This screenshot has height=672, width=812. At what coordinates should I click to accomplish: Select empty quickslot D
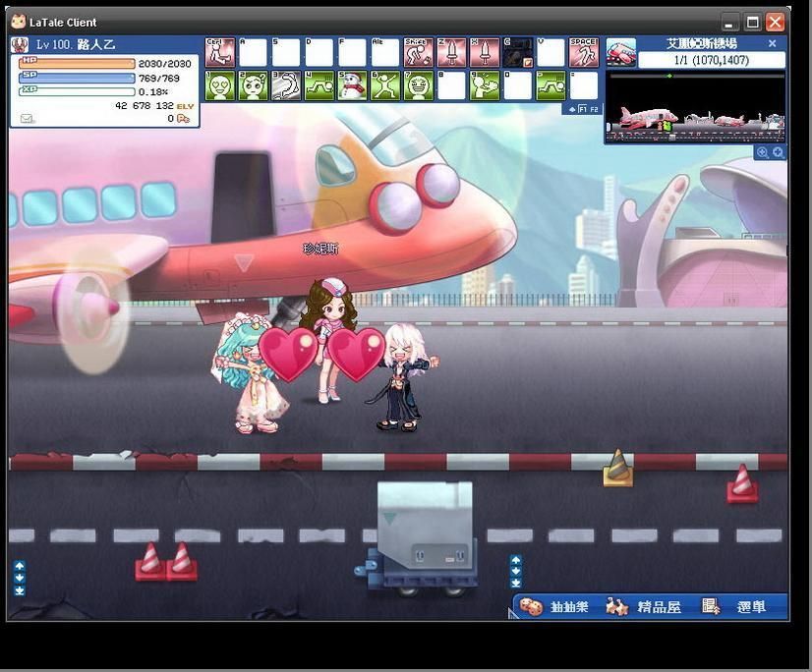tap(319, 52)
